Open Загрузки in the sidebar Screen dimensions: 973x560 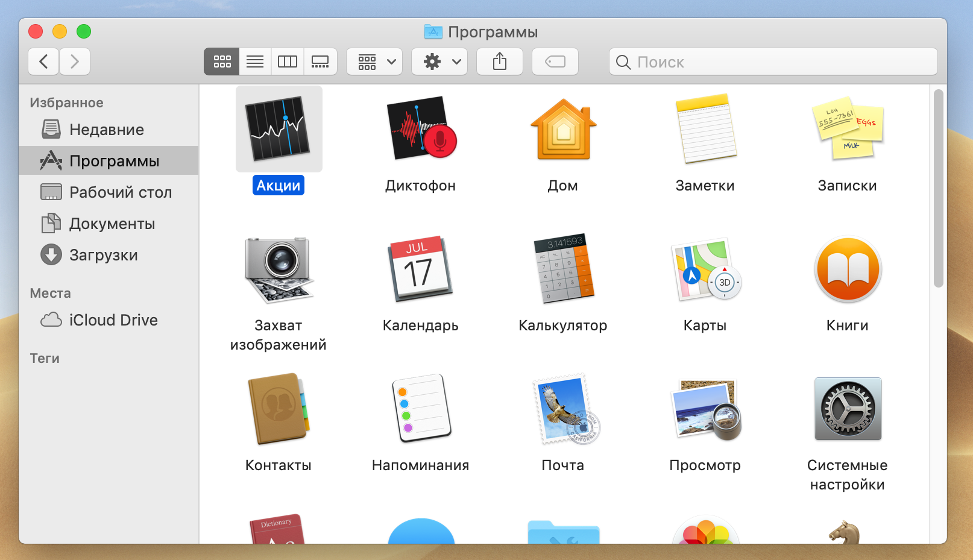[x=109, y=254]
